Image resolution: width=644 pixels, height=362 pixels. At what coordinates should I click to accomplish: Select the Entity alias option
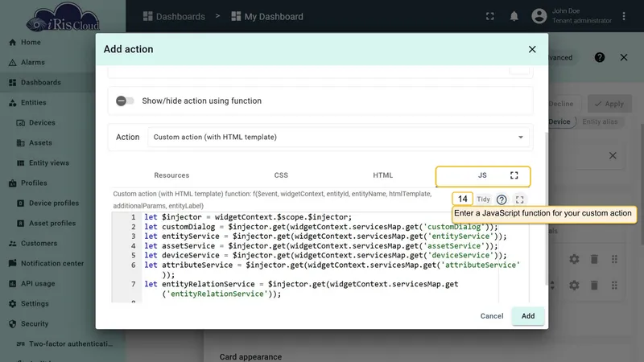[600, 121]
